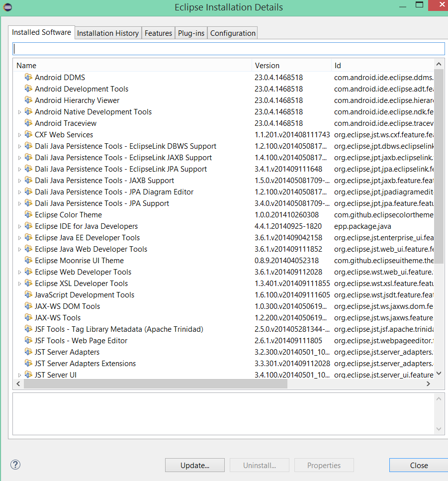This screenshot has height=481, width=448.
Task: Select version 1.0.0.201410260308 cell
Action: coord(286,215)
